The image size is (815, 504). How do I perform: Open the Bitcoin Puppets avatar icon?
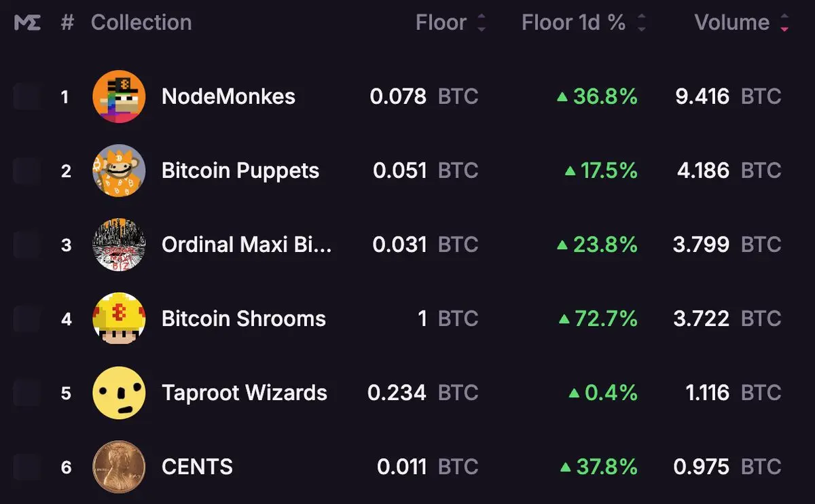tap(119, 170)
